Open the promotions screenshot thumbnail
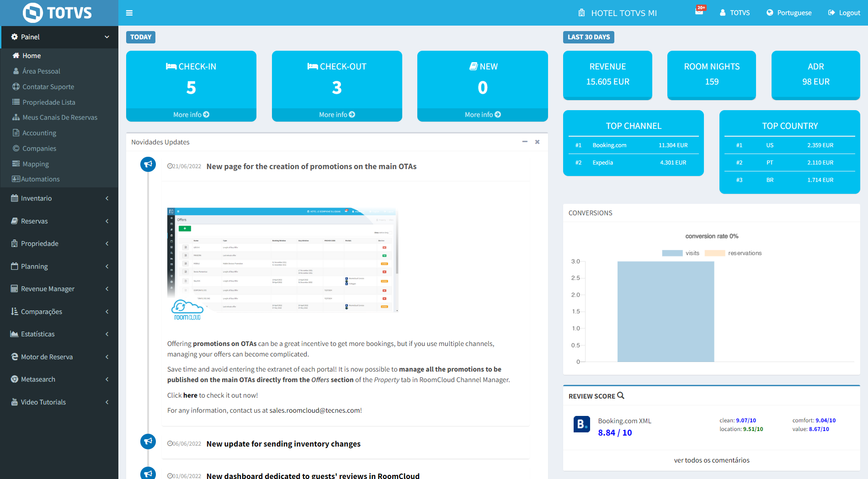868x479 pixels. [282, 261]
